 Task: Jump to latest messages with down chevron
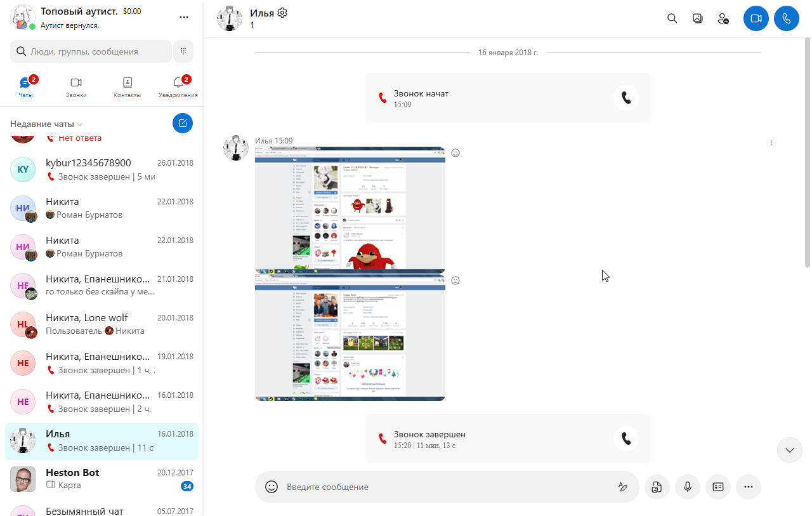coord(790,450)
